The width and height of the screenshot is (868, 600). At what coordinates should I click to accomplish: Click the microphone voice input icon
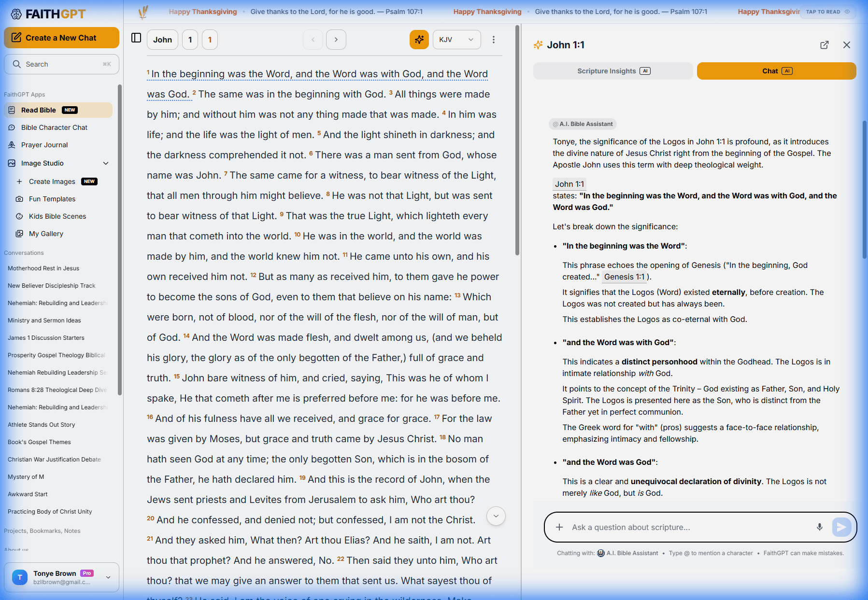820,527
